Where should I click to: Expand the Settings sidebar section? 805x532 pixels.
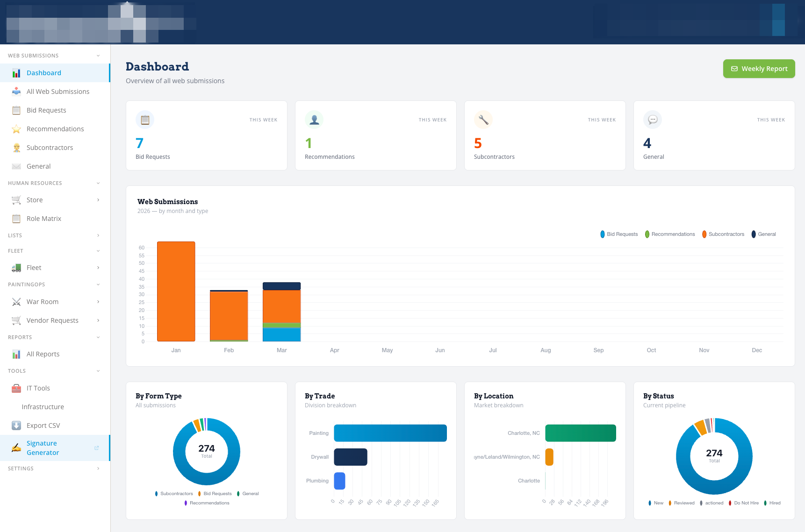point(98,468)
